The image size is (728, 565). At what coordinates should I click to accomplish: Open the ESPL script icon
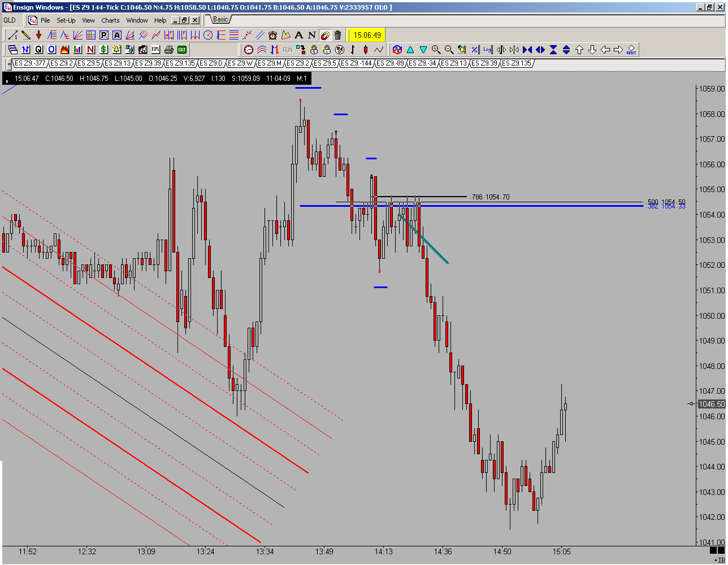156,50
